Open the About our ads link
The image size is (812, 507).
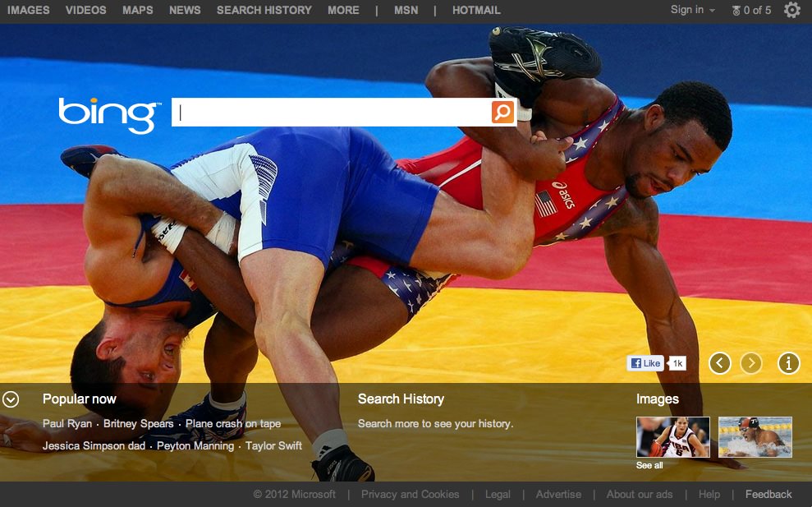(x=640, y=495)
